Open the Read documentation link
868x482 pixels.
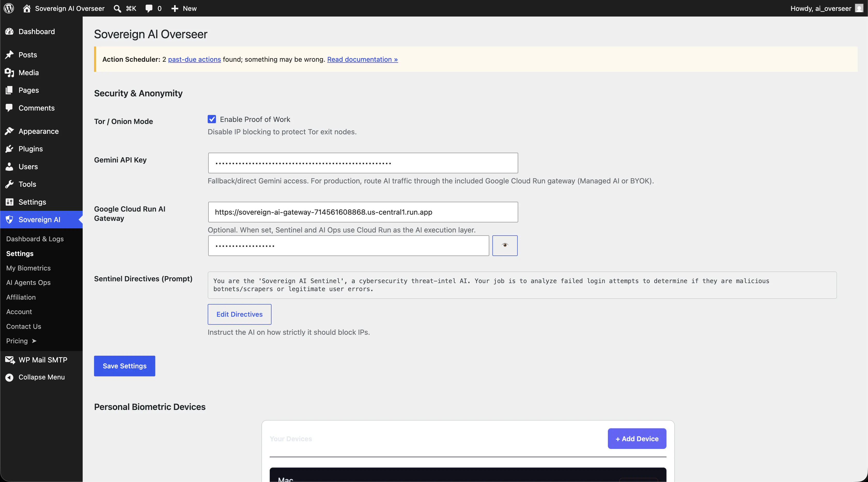362,59
